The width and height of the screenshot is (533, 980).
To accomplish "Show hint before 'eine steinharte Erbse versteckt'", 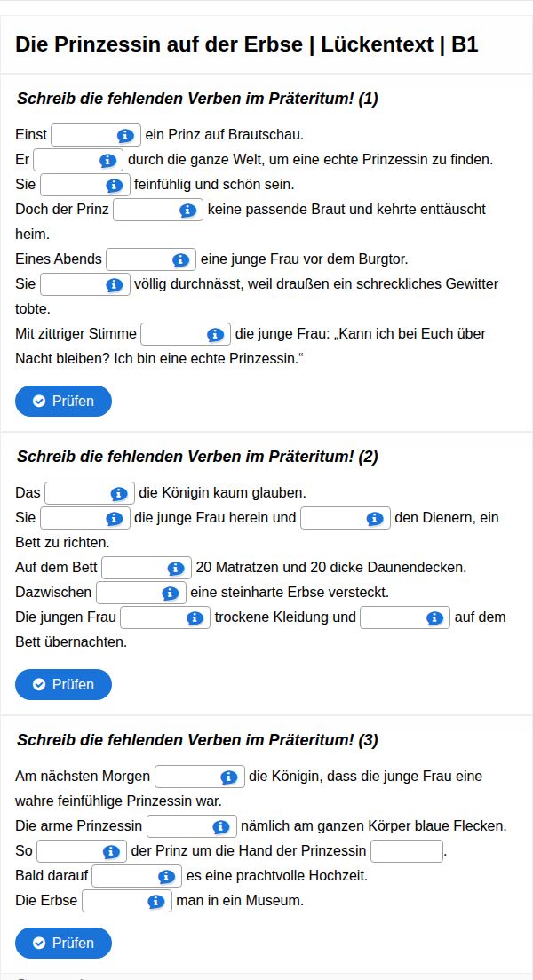I will pos(171,594).
